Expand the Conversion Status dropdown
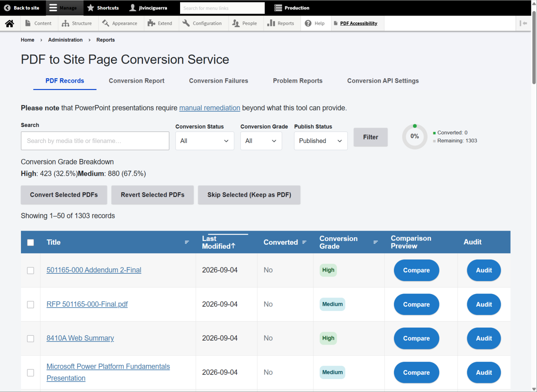Image resolution: width=537 pixels, height=392 pixels. (205, 141)
